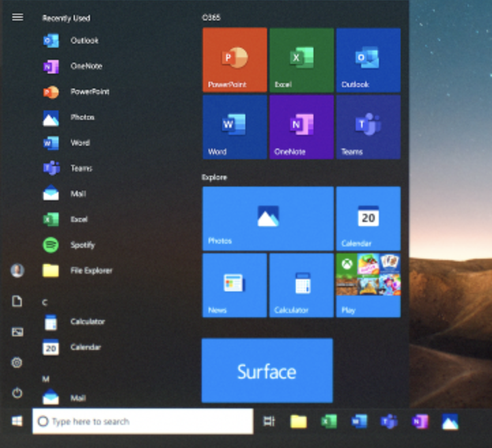Launch Word from the taskbar
The height and width of the screenshot is (448, 492).
[359, 421]
